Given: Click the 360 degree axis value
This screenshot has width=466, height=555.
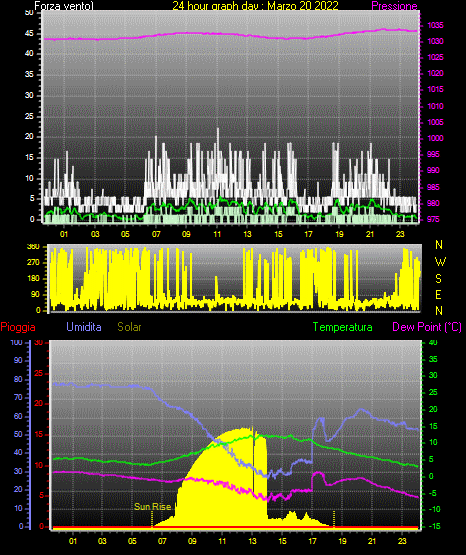Looking at the screenshot, I should click(33, 247).
